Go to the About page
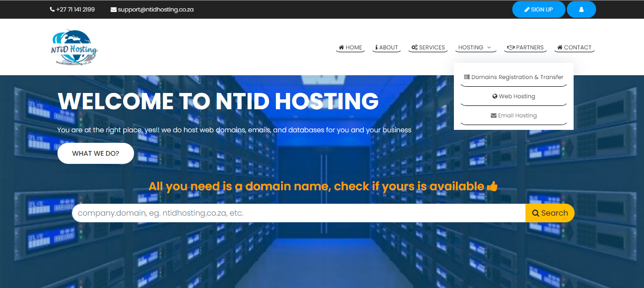The height and width of the screenshot is (288, 644). pos(387,47)
